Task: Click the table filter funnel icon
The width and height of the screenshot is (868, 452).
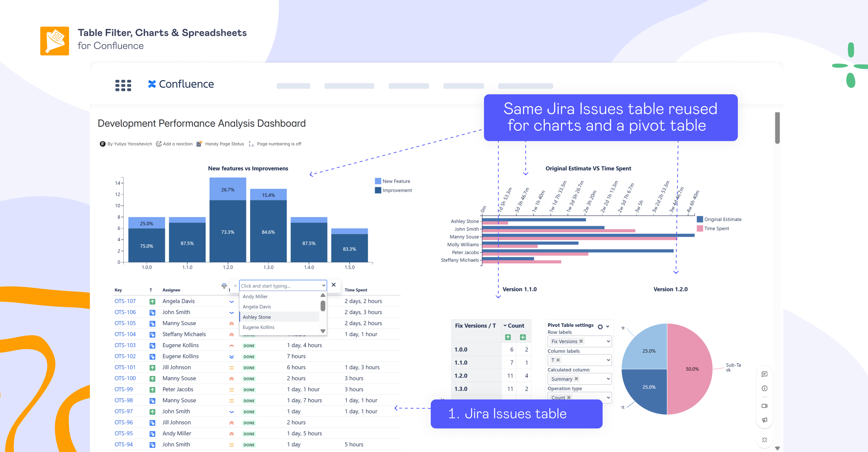Action: click(224, 286)
